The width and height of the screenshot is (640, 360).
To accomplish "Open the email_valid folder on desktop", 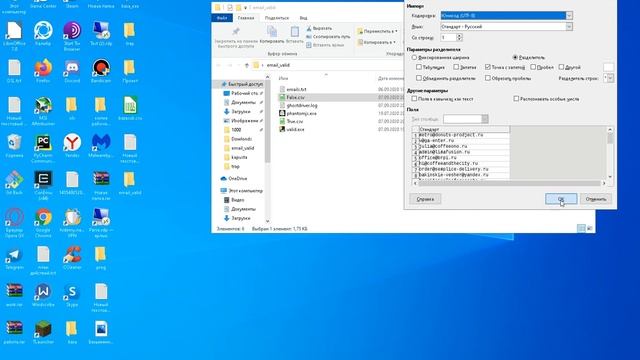I will (x=130, y=182).
